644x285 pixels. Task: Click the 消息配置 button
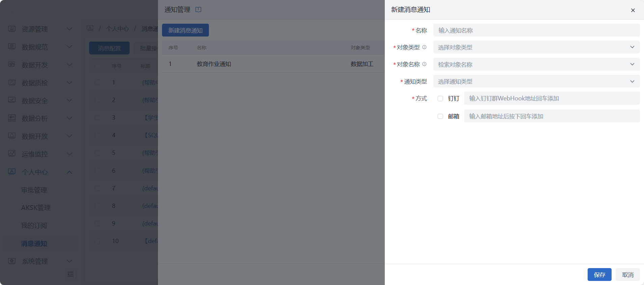click(109, 48)
